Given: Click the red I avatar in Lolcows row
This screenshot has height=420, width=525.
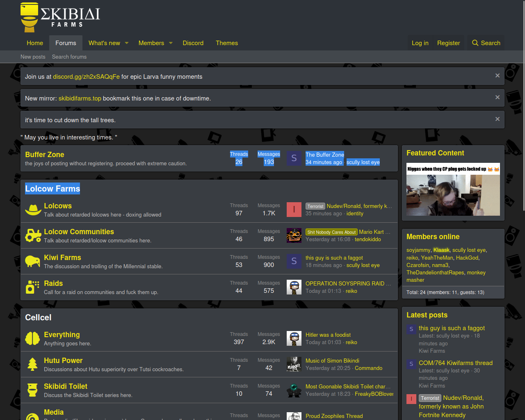Looking at the screenshot, I should 294,210.
